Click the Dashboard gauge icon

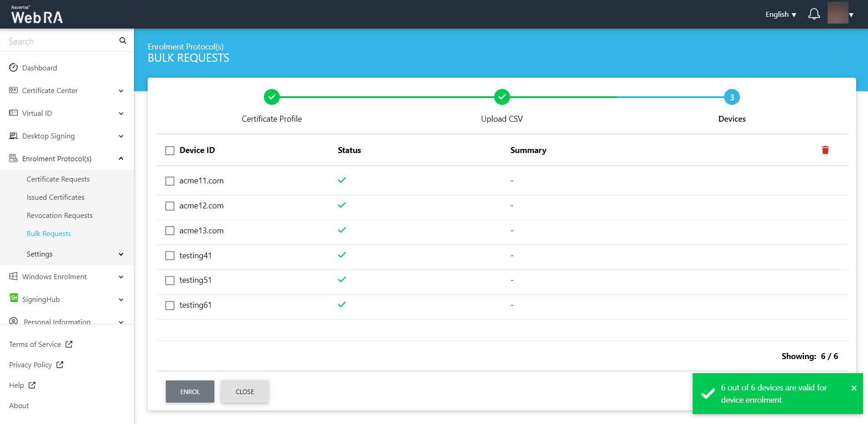point(13,68)
